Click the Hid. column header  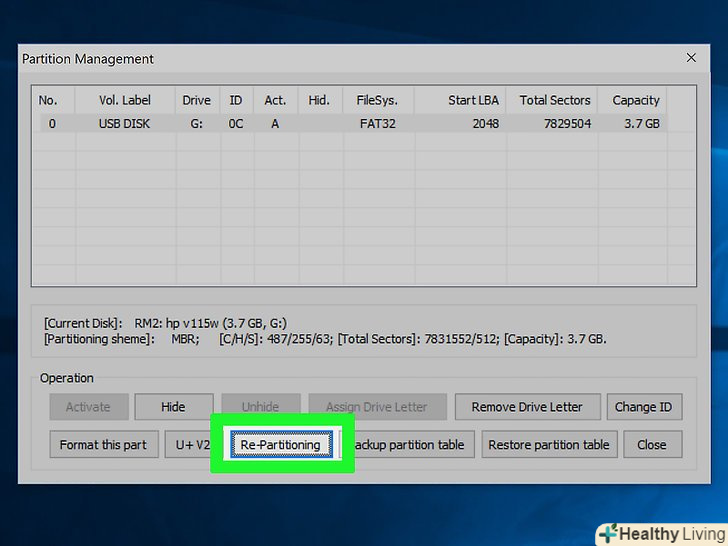[320, 100]
